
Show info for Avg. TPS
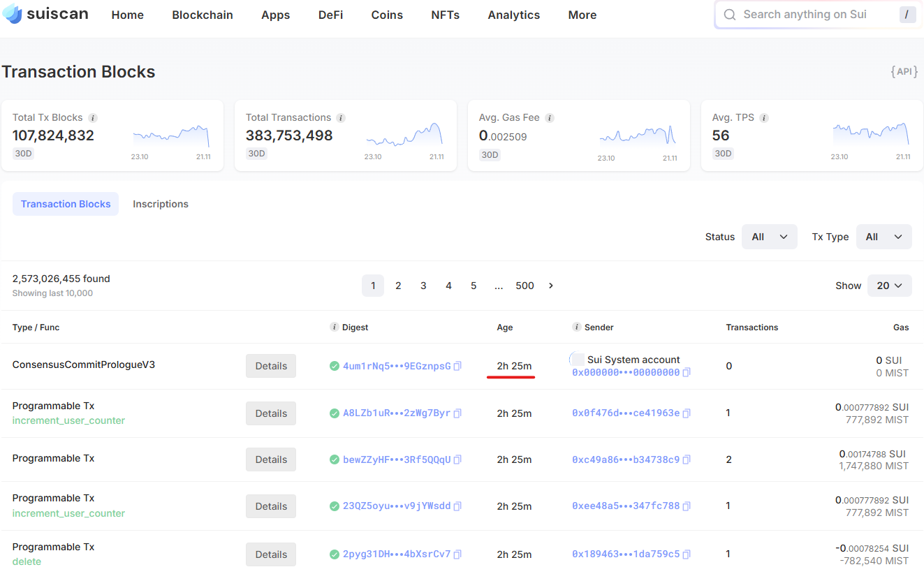[x=764, y=118]
